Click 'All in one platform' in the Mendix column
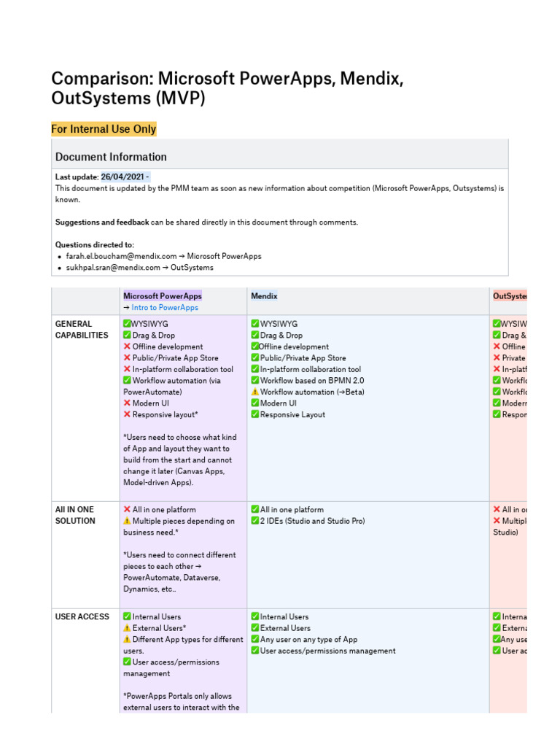560x747 pixels. coord(292,510)
